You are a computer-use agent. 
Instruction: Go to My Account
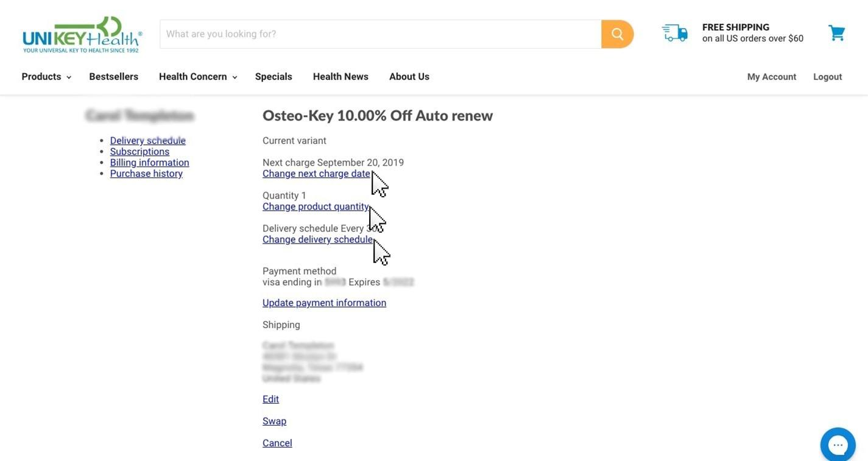(772, 77)
